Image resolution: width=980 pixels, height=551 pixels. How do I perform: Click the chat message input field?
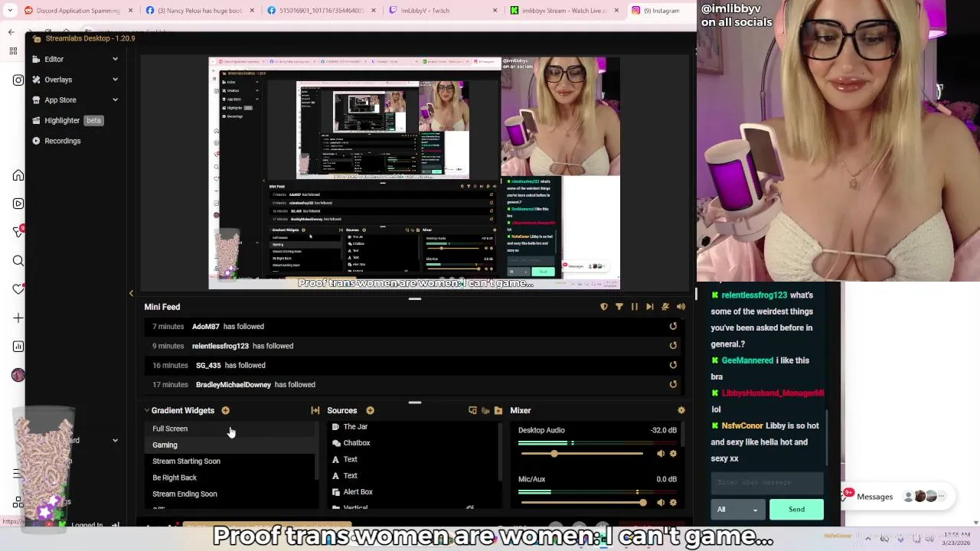click(768, 482)
